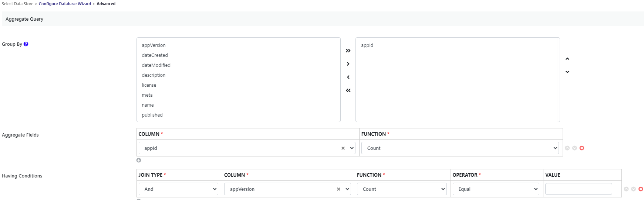Image resolution: width=644 pixels, height=200 pixels.
Task: Move selected group-by column down
Action: pyautogui.click(x=567, y=72)
